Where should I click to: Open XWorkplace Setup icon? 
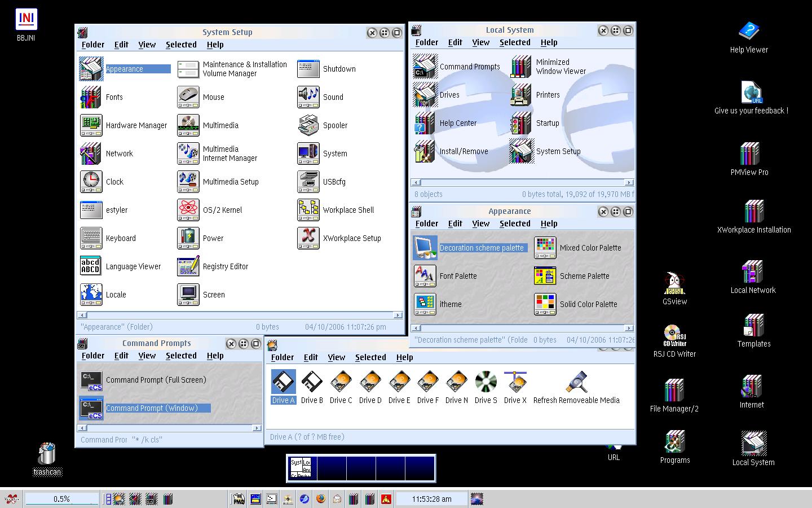(308, 238)
